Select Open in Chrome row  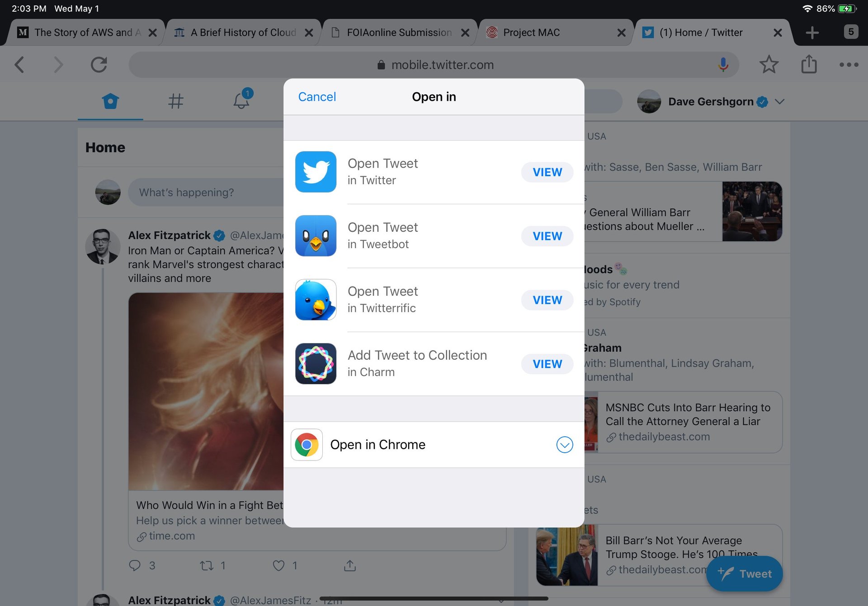point(434,445)
